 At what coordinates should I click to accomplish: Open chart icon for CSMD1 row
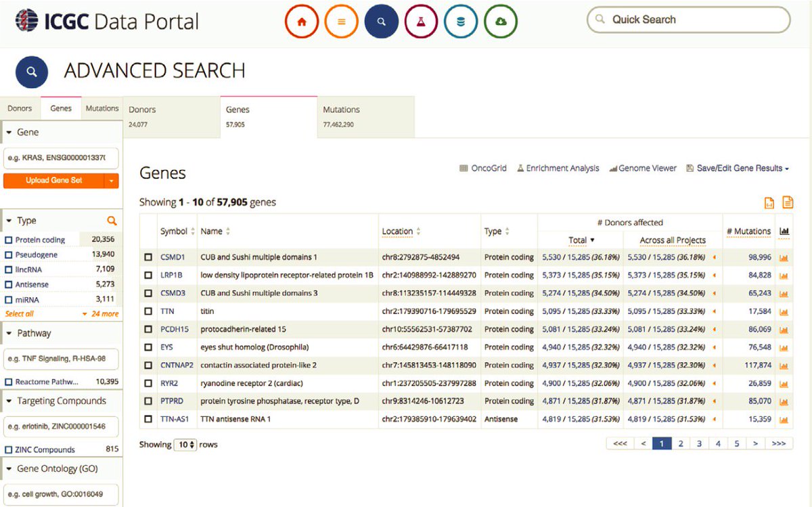[784, 258]
